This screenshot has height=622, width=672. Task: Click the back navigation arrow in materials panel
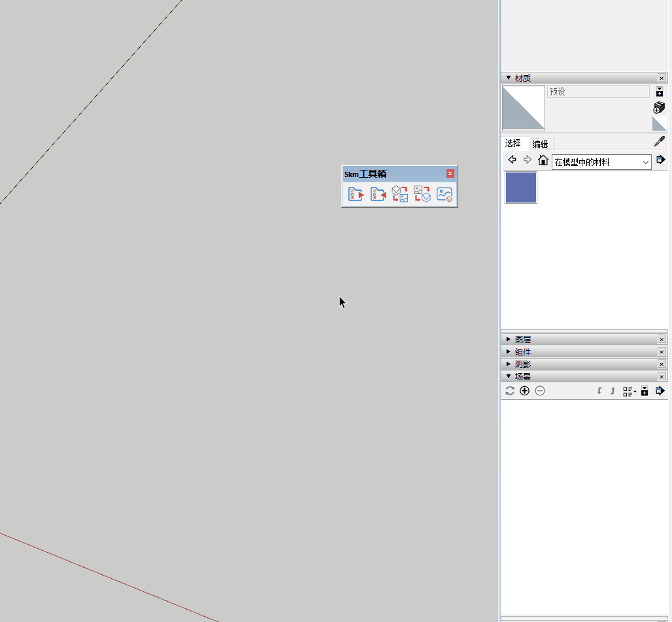coord(512,159)
